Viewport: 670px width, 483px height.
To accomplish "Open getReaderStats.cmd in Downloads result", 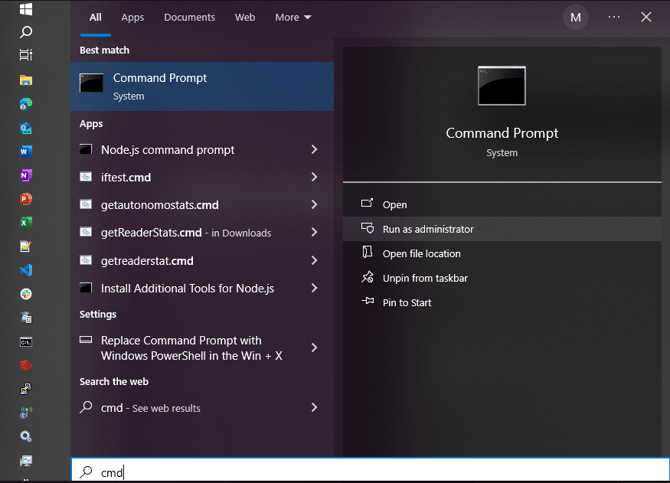I will point(202,233).
